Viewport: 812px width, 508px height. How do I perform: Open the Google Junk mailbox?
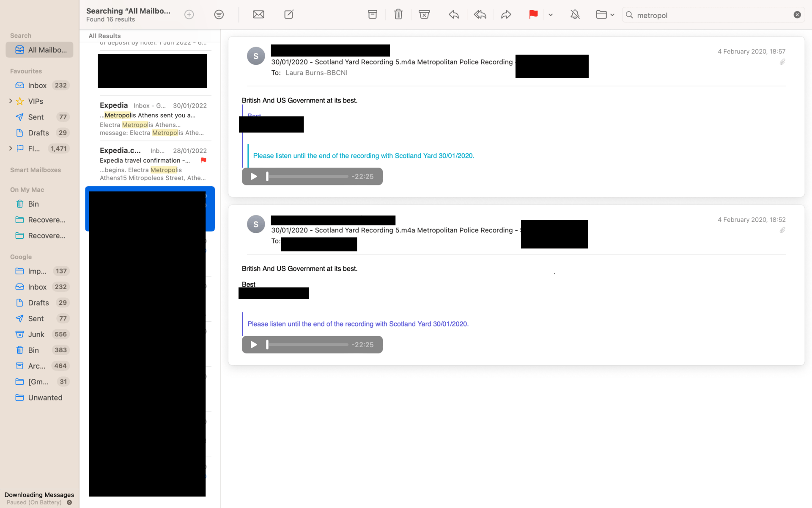[36, 334]
